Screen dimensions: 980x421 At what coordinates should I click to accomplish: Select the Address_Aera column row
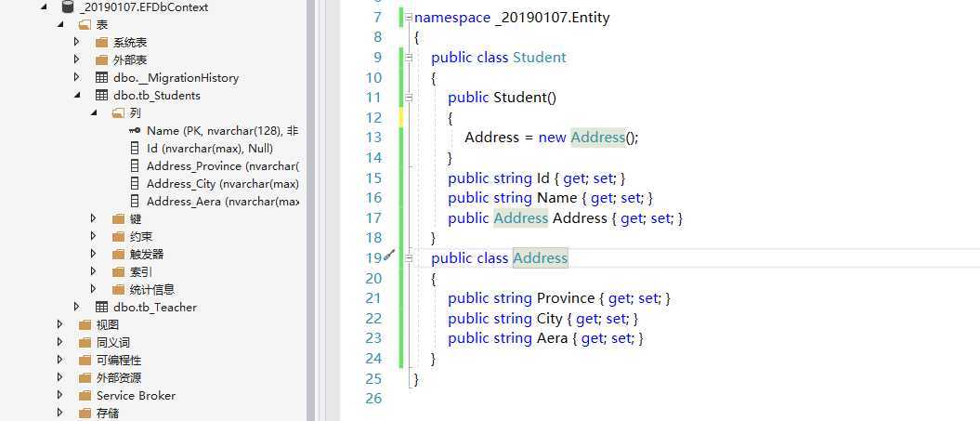pos(223,201)
